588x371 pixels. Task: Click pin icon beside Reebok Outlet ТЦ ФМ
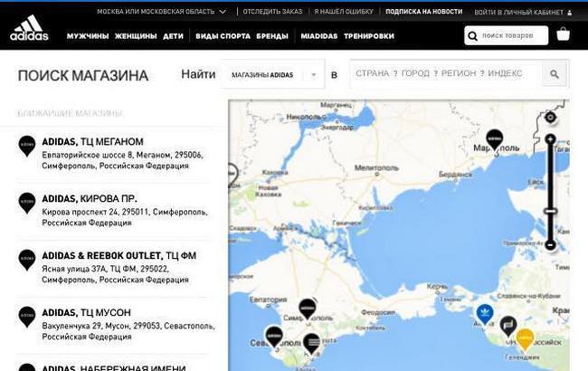(x=27, y=260)
